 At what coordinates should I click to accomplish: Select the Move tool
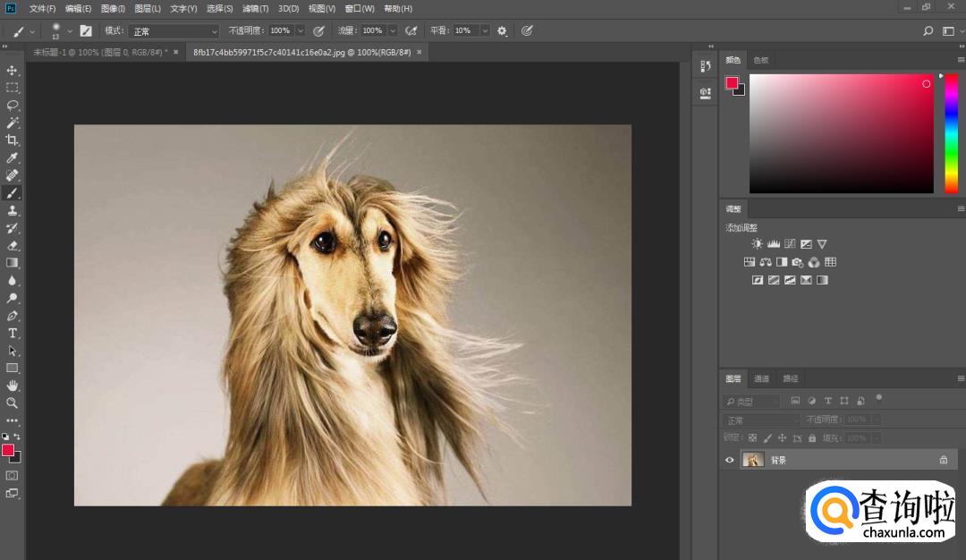(13, 70)
